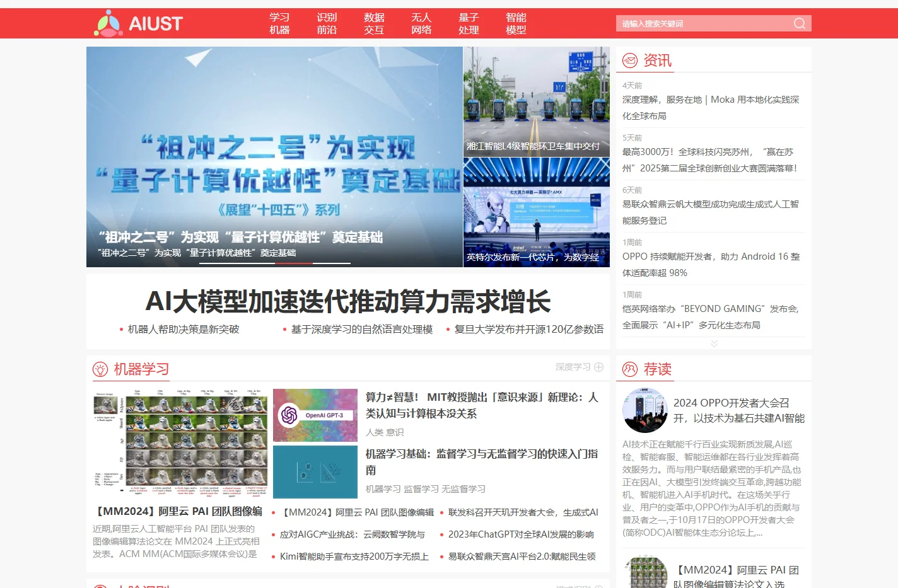This screenshot has height=588, width=898.
Task: Click the AIUST site logo
Action: (x=138, y=23)
